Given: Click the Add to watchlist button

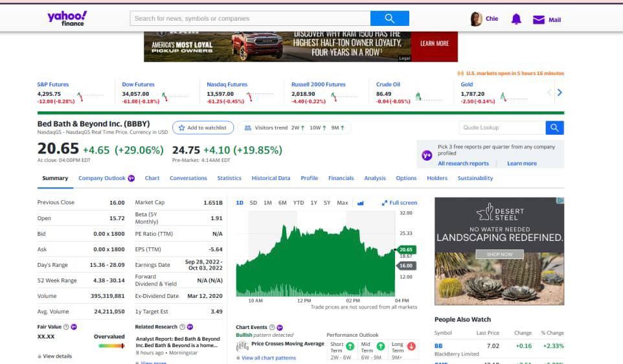Looking at the screenshot, I should click(203, 128).
